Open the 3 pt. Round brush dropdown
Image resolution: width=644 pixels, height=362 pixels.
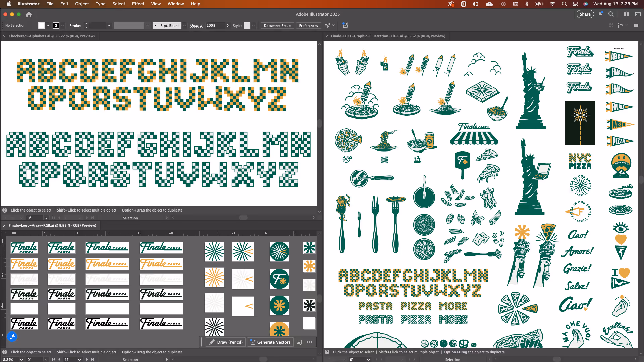[x=184, y=26]
